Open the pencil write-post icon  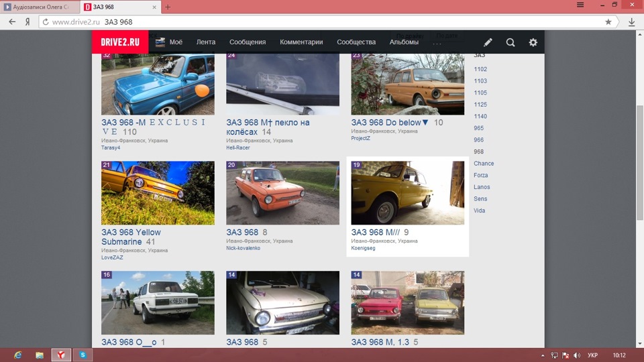pyautogui.click(x=488, y=42)
